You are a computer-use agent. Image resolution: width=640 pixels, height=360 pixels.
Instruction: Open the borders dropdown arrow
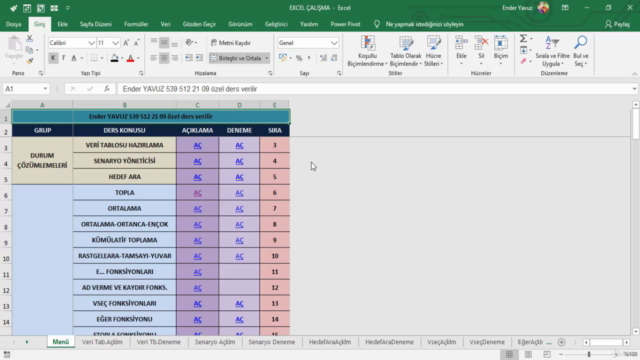(102, 58)
